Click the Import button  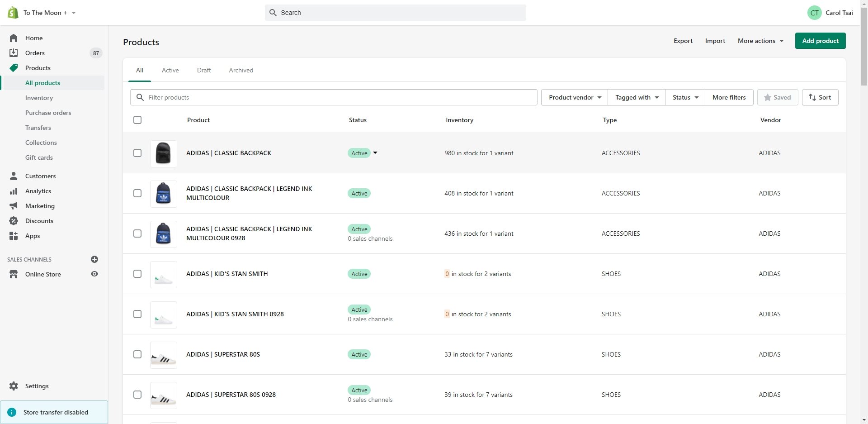click(x=715, y=41)
